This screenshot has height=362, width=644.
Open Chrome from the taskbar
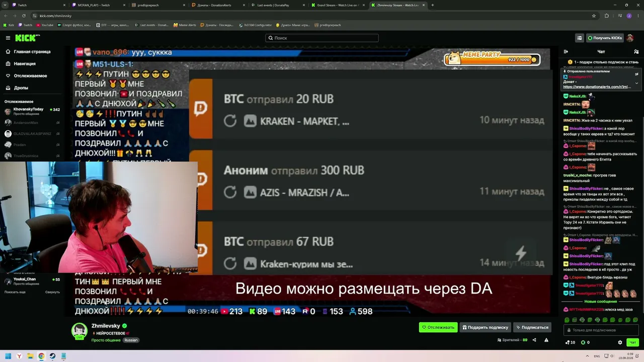point(41,356)
